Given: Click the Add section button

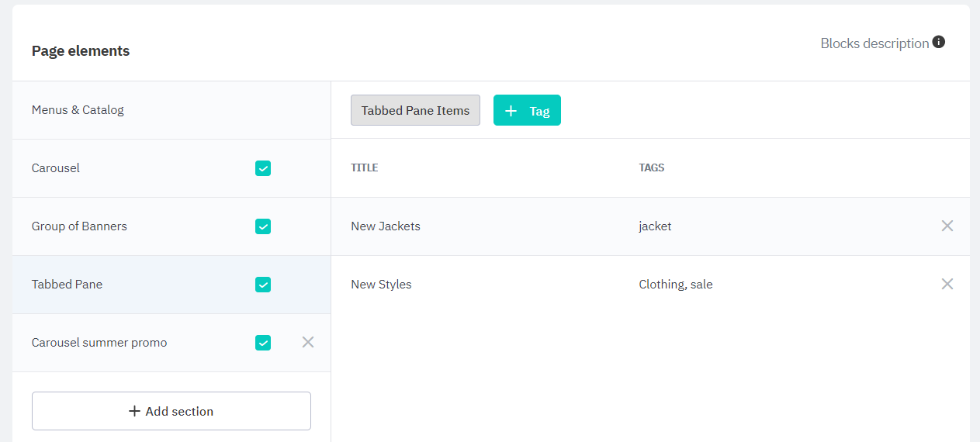Looking at the screenshot, I should point(171,411).
